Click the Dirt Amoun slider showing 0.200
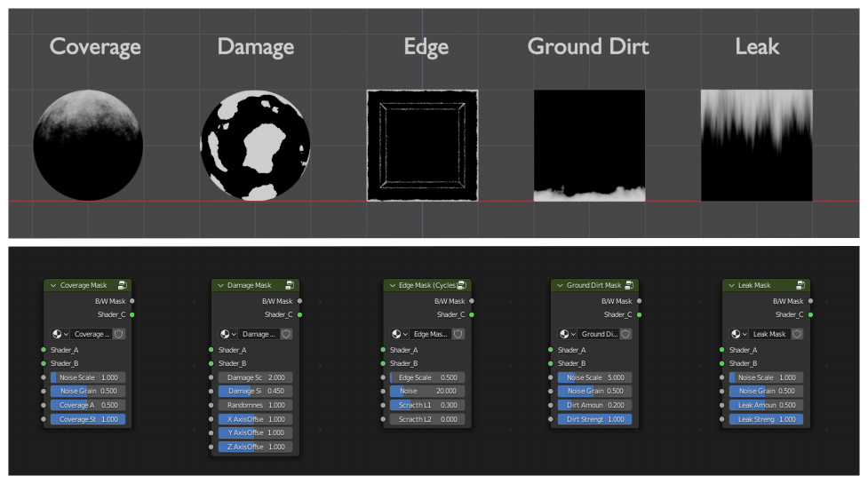The image size is (868, 484). [595, 405]
